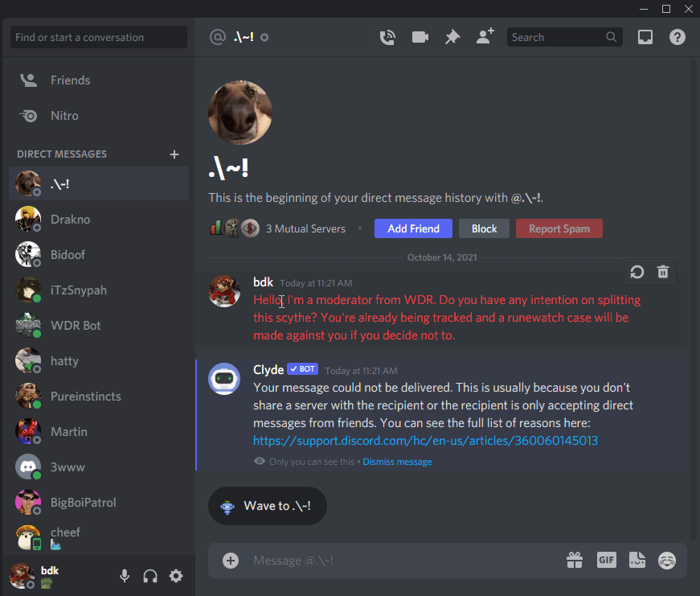Toggle microphone mute
The width and height of the screenshot is (700, 596).
(125, 576)
